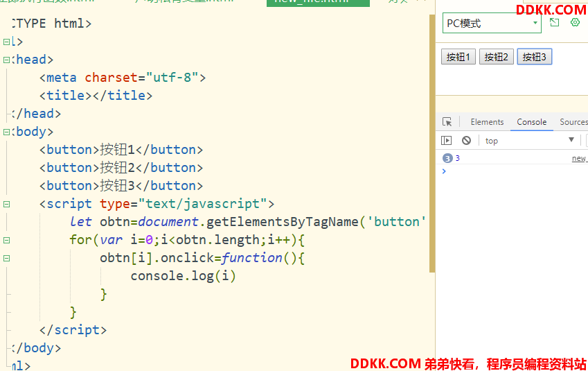Select the green active file tab
The height and width of the screenshot is (371, 588).
318,3
